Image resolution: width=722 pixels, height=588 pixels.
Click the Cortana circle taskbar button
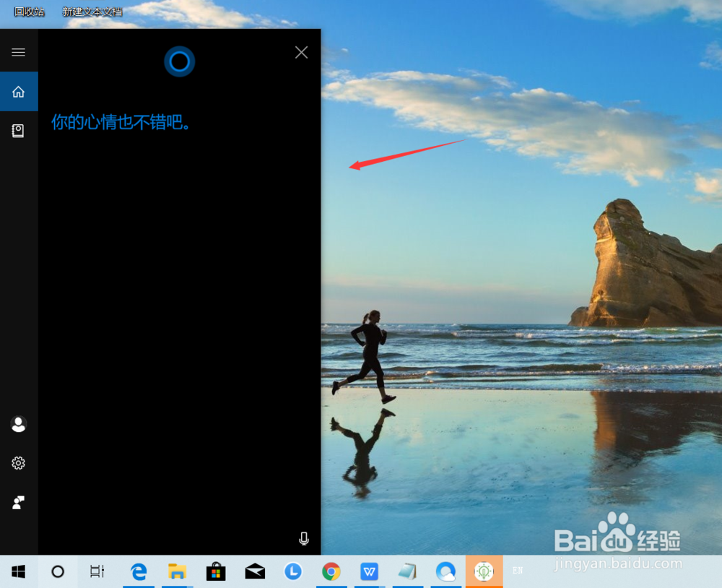click(x=58, y=571)
